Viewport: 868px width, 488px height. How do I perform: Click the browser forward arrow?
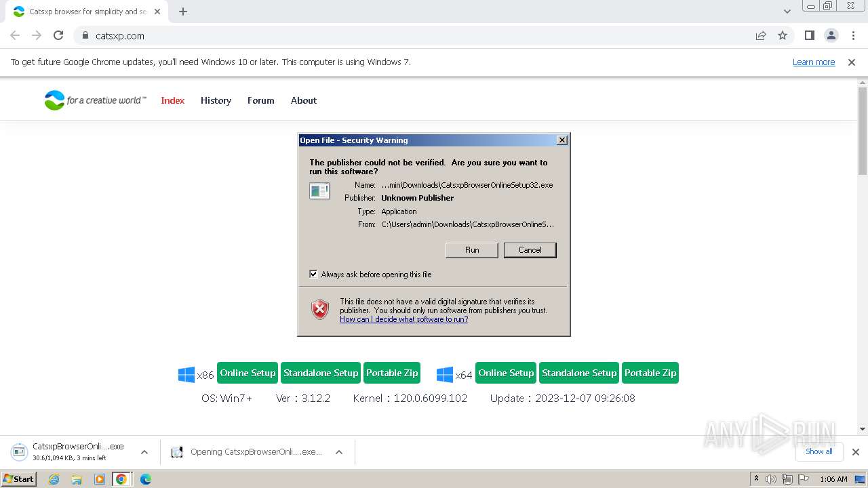[37, 36]
